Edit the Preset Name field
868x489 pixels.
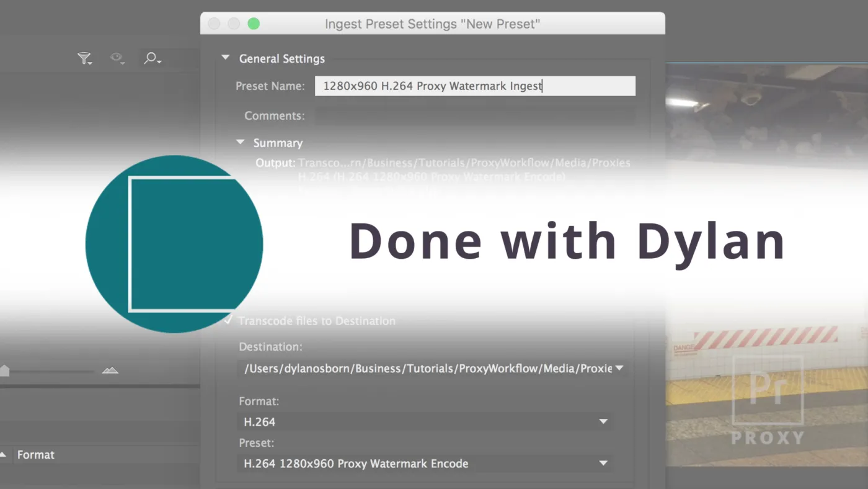click(x=475, y=86)
